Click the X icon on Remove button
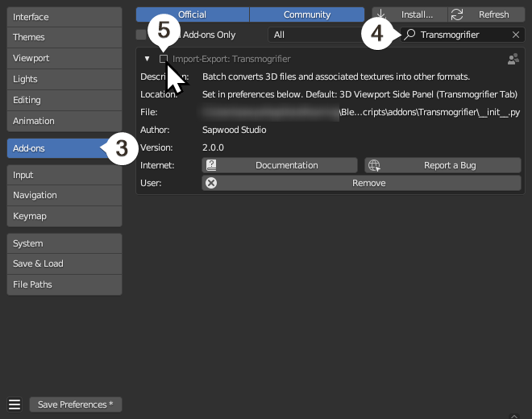This screenshot has height=419, width=532. (x=211, y=183)
